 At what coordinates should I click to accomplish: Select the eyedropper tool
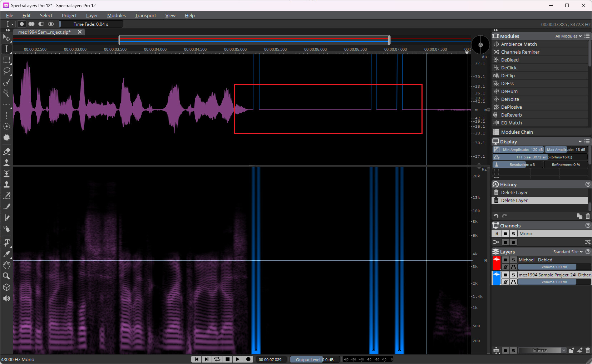[6, 254]
